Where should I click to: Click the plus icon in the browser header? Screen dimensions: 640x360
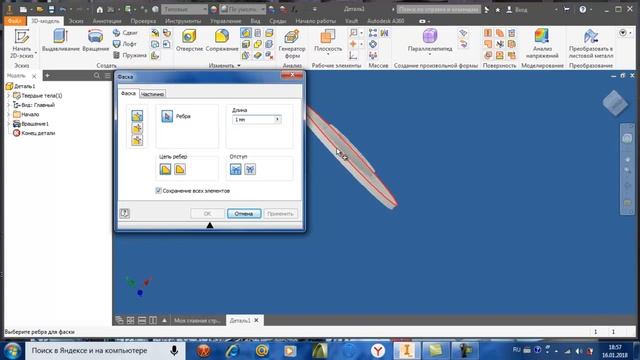(47, 76)
